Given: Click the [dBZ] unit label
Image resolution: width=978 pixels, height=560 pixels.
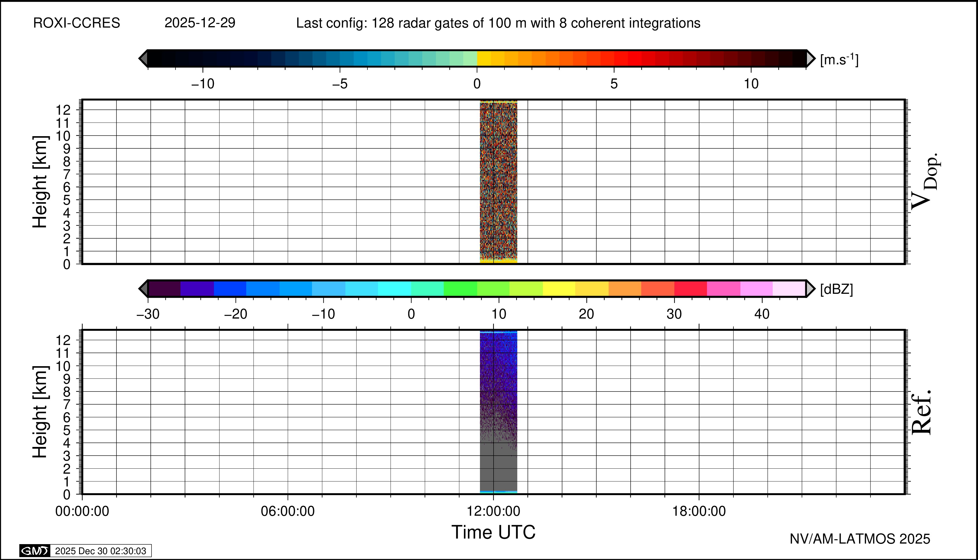Looking at the screenshot, I should click(836, 289).
